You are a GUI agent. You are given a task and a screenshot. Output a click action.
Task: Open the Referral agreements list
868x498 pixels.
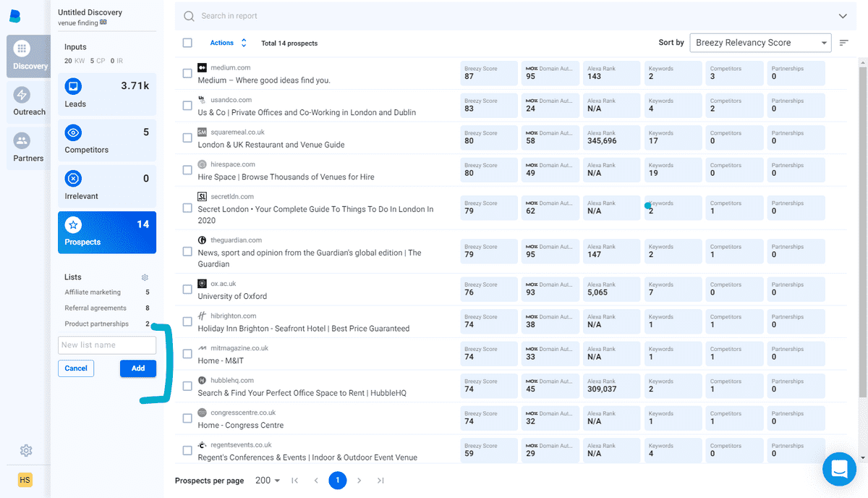point(107,308)
